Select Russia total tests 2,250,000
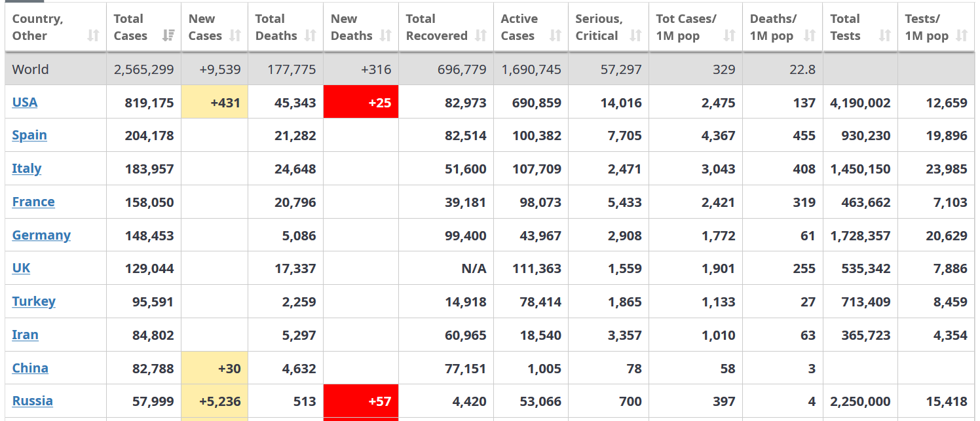 [860, 401]
